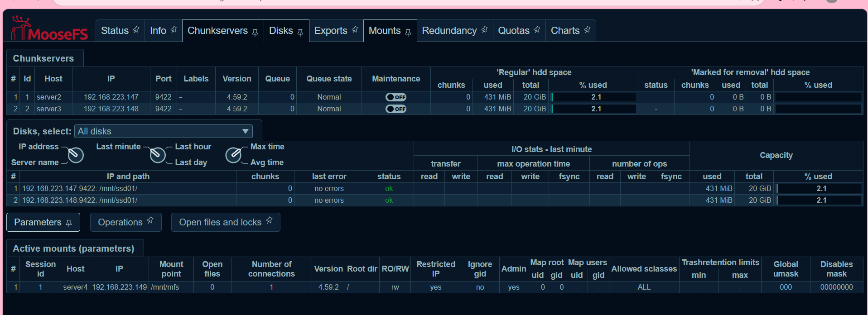Click Allowed sclasses value ALL

644,287
